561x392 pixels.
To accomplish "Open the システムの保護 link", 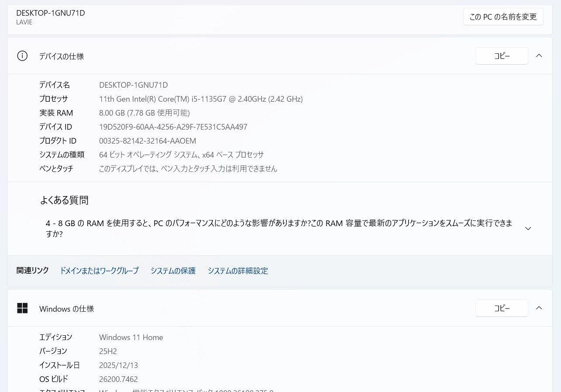I will 173,271.
